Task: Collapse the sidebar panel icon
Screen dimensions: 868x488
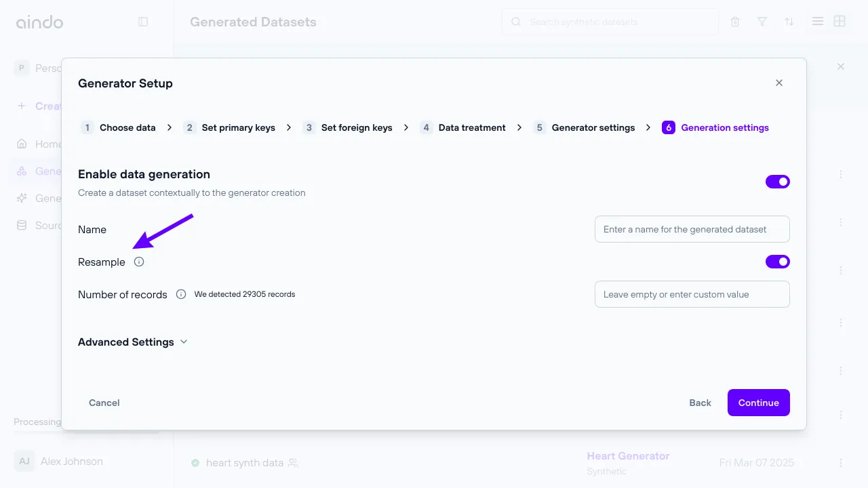Action: 143,22
